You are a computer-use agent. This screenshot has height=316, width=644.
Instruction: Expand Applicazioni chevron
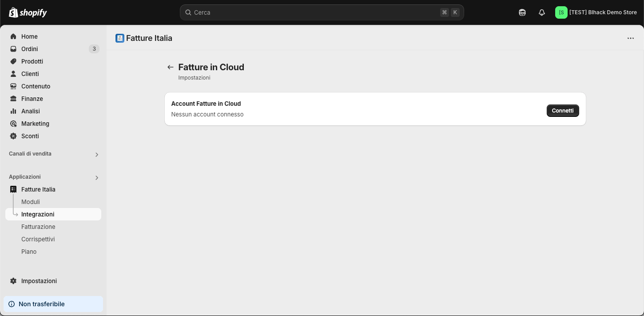coord(97,178)
